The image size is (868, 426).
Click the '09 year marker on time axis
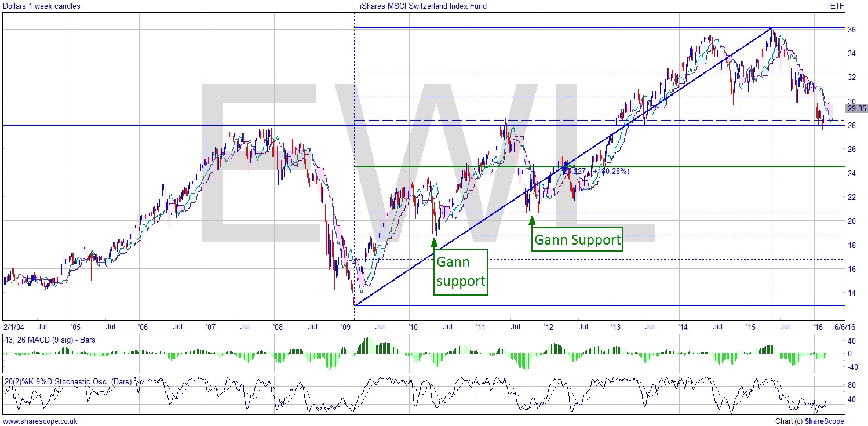point(347,327)
